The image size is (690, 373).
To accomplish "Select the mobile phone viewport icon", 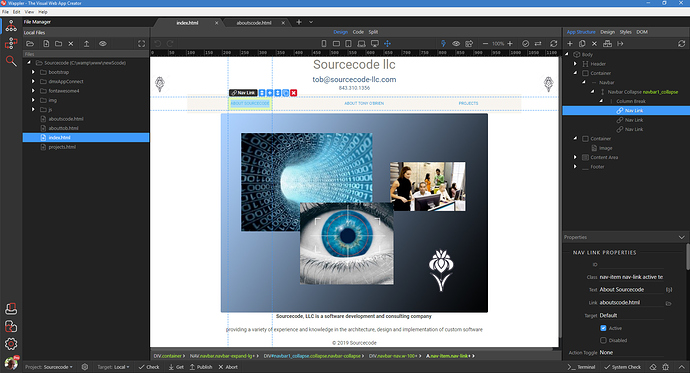I will pos(324,44).
